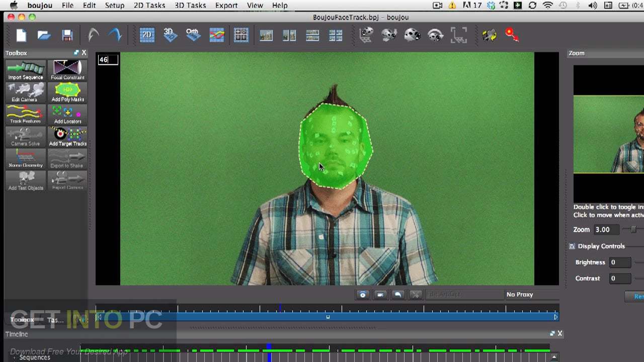
Task: Click the red key toolbar icon
Action: point(512,35)
